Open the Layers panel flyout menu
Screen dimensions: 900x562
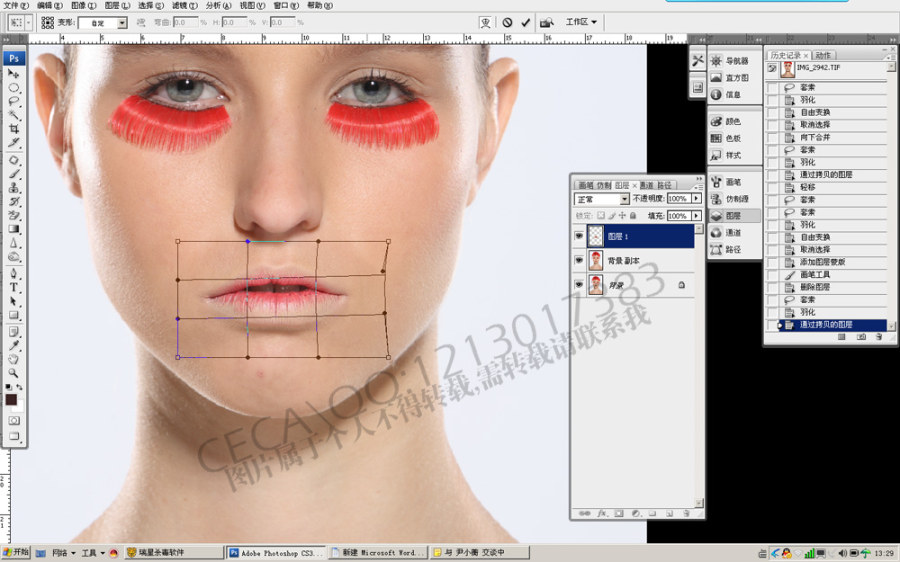[698, 186]
